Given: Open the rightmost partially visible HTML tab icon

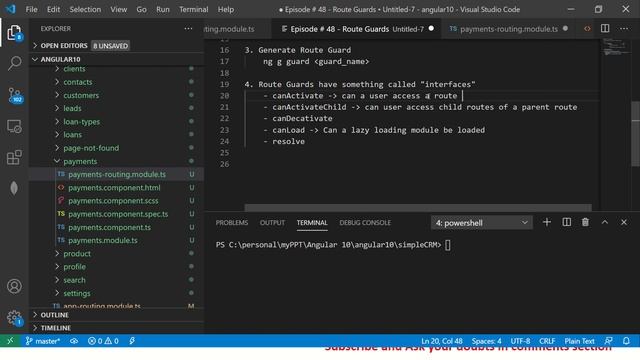Looking at the screenshot, I should pyautogui.click(x=587, y=29).
